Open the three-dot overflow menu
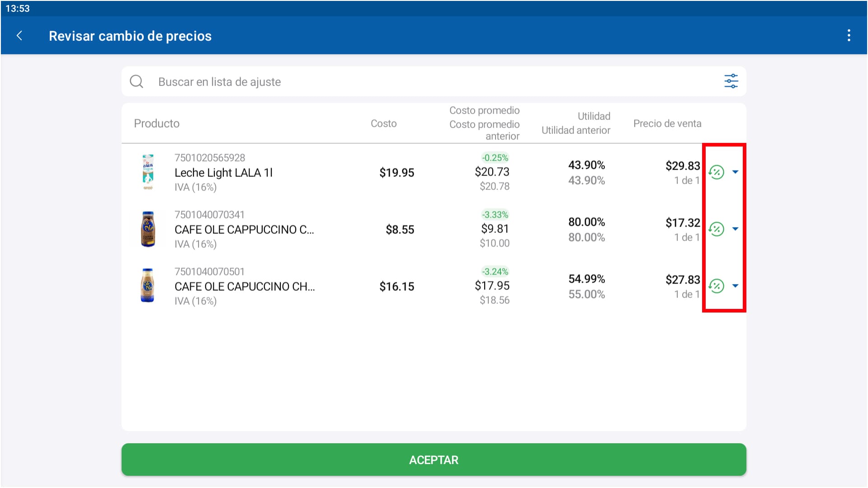Screen dimensions: 868x488 [x=849, y=36]
